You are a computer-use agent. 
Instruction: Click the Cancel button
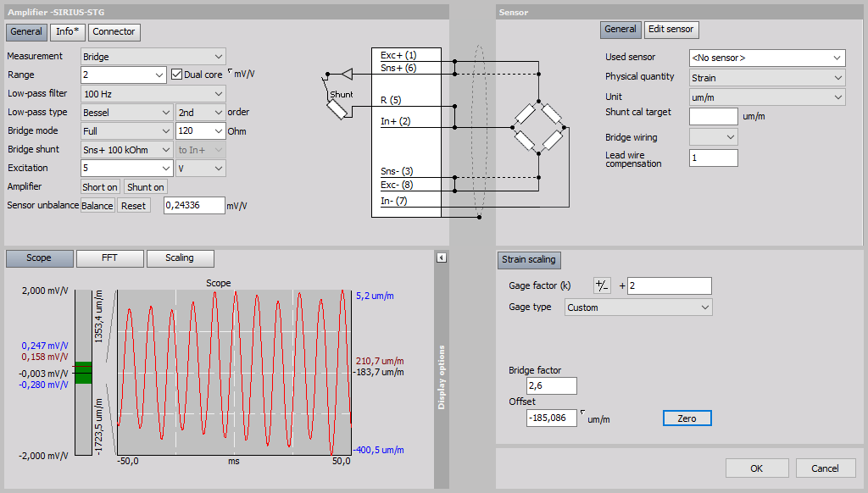coord(825,468)
